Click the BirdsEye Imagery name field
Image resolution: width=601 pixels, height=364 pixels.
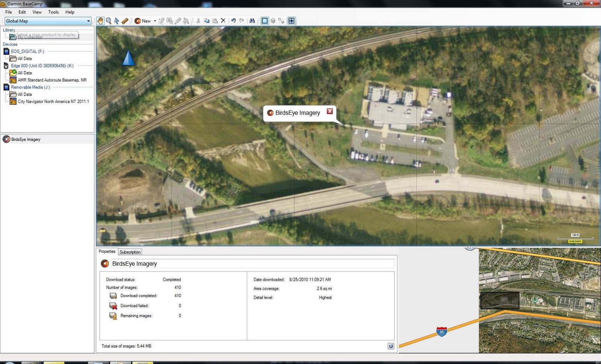pyautogui.click(x=253, y=264)
